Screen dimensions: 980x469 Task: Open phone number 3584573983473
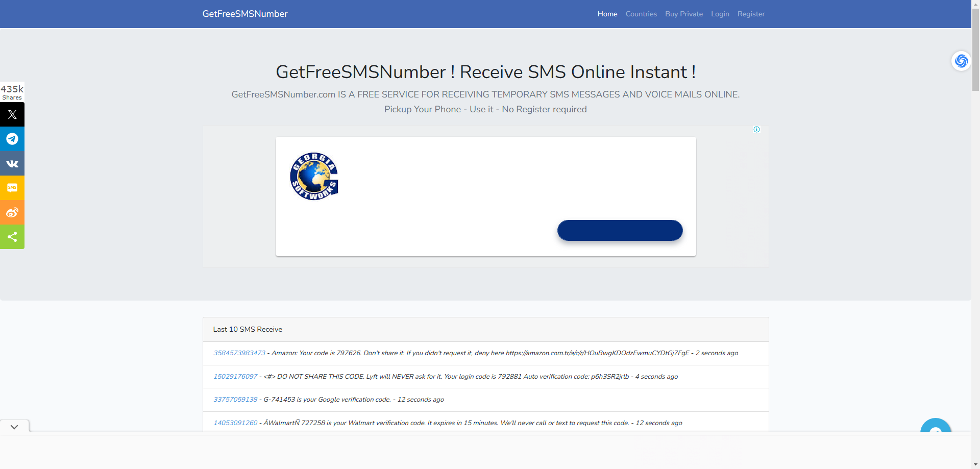239,353
